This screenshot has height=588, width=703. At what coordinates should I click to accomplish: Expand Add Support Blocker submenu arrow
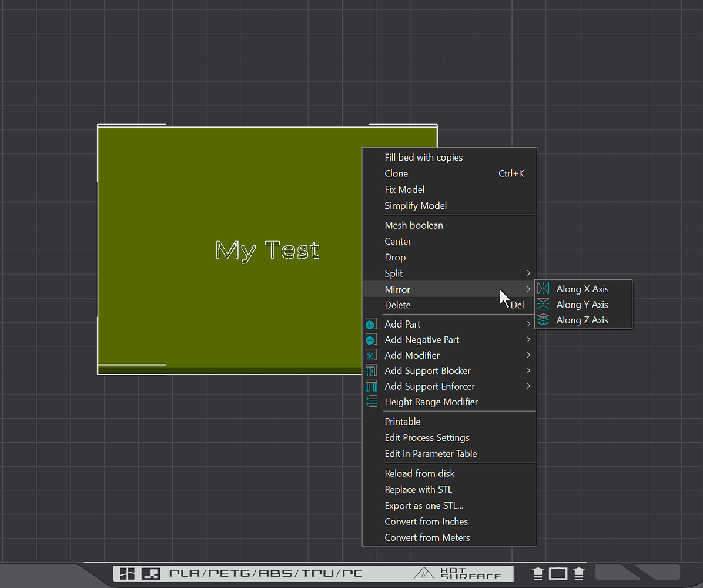[x=528, y=370]
